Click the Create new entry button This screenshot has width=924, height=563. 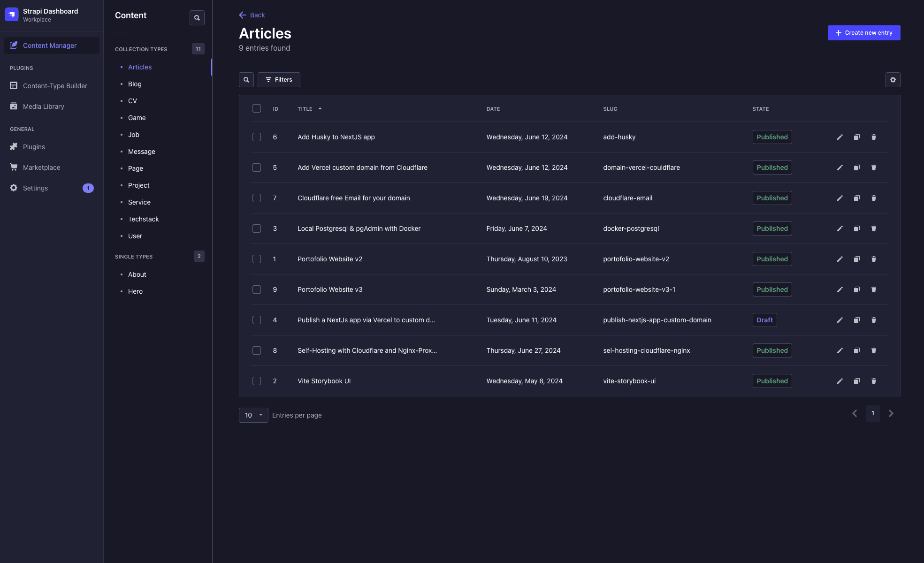(863, 33)
